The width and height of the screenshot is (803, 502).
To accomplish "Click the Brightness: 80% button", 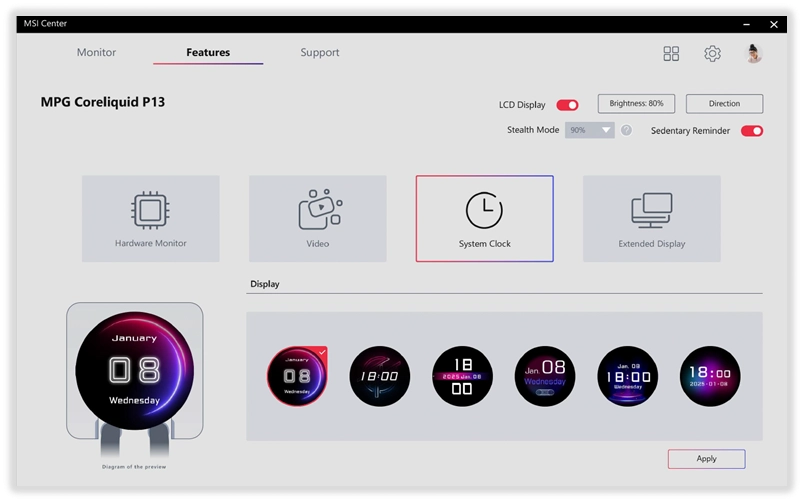I will coord(636,103).
